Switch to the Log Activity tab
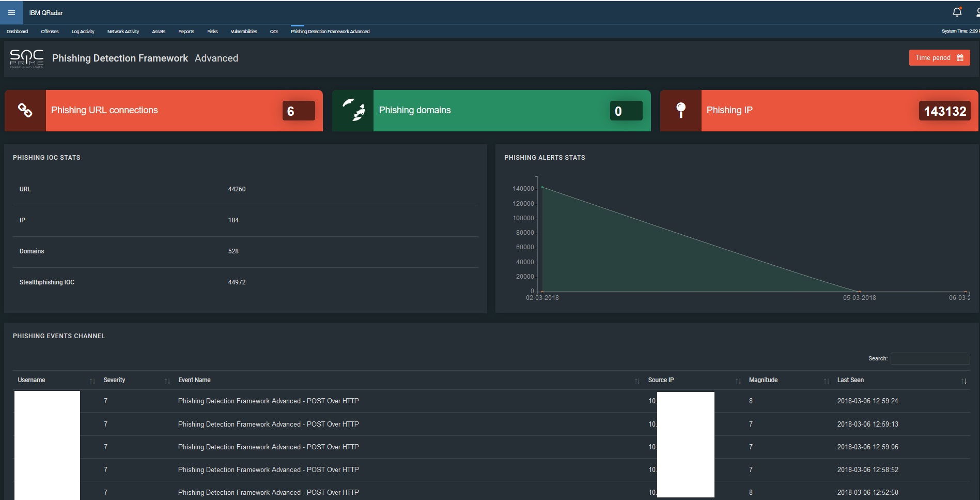 coord(83,32)
